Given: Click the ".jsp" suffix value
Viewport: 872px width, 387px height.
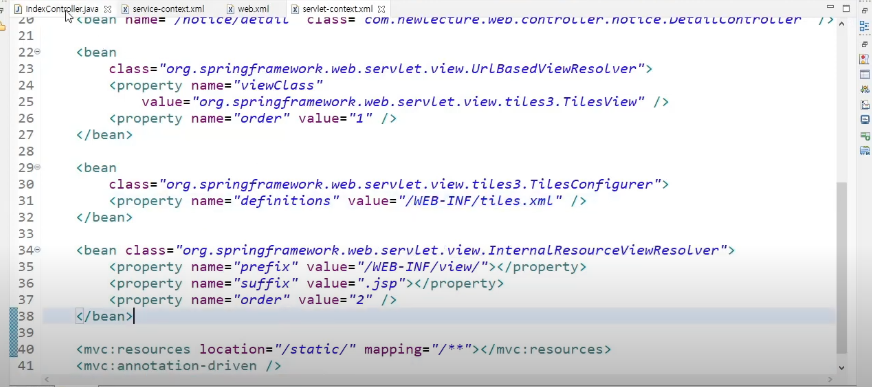Looking at the screenshot, I should pos(381,284).
